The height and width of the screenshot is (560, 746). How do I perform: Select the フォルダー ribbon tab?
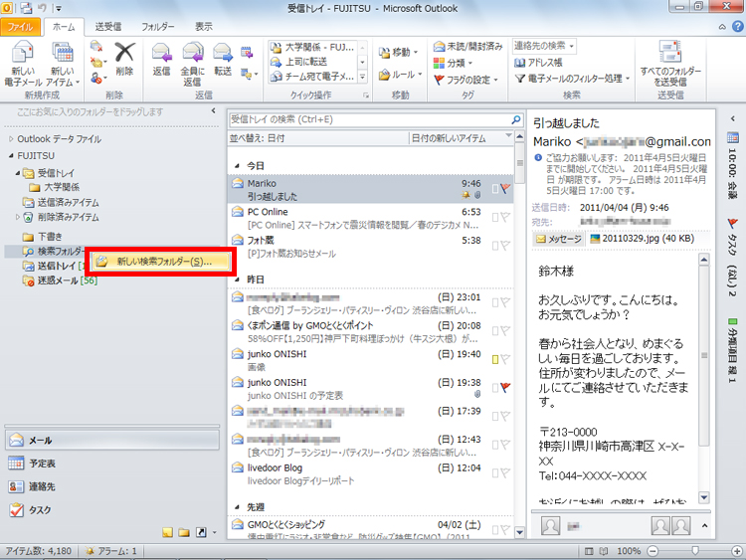(158, 27)
